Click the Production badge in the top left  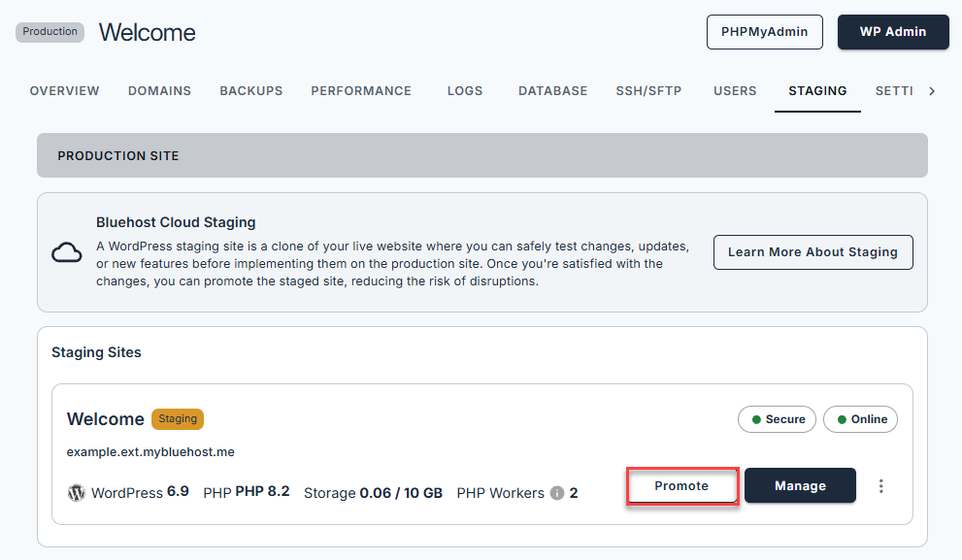(50, 31)
